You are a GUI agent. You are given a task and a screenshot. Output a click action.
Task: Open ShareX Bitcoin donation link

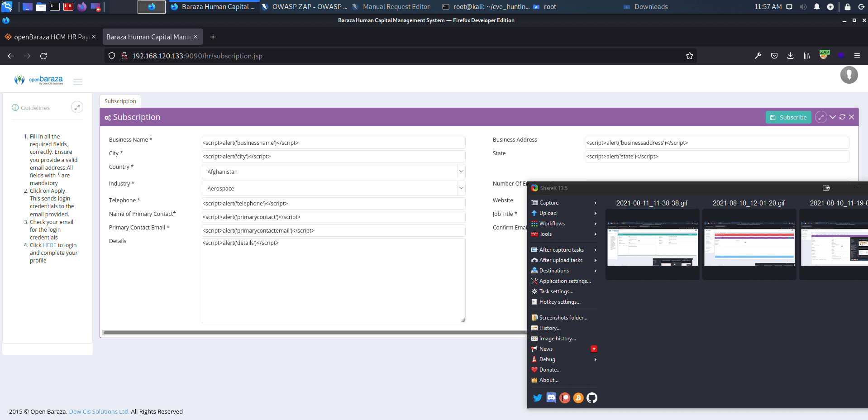(578, 398)
